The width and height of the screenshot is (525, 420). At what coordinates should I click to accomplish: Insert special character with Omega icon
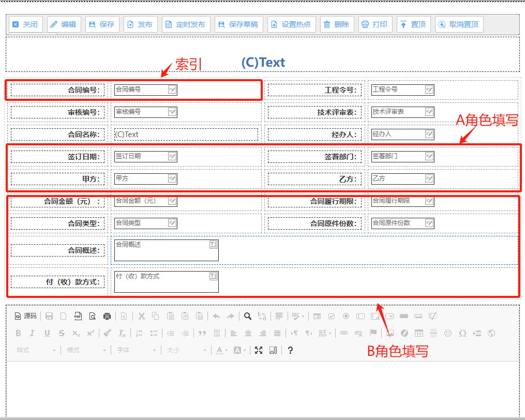point(462,333)
